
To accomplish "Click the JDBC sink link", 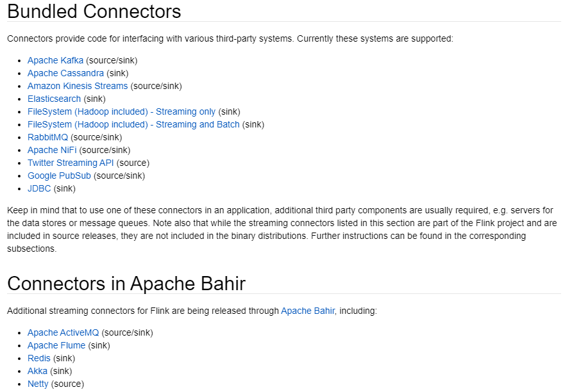I will pyautogui.click(x=39, y=188).
